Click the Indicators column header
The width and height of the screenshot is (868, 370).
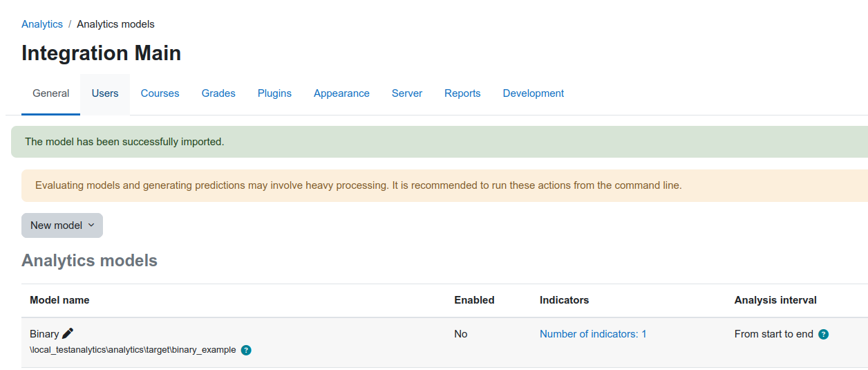click(564, 300)
